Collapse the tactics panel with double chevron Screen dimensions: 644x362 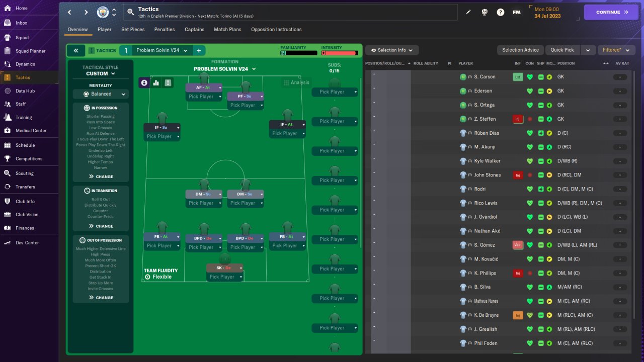(76, 50)
